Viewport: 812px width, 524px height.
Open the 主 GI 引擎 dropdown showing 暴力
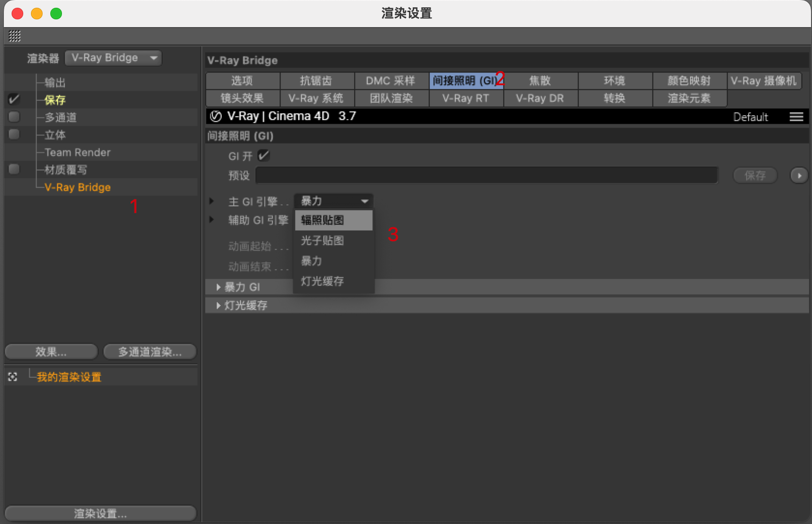coord(333,201)
